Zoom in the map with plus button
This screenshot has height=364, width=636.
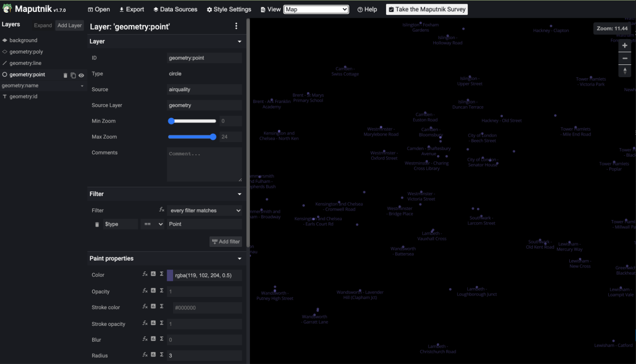click(x=625, y=45)
